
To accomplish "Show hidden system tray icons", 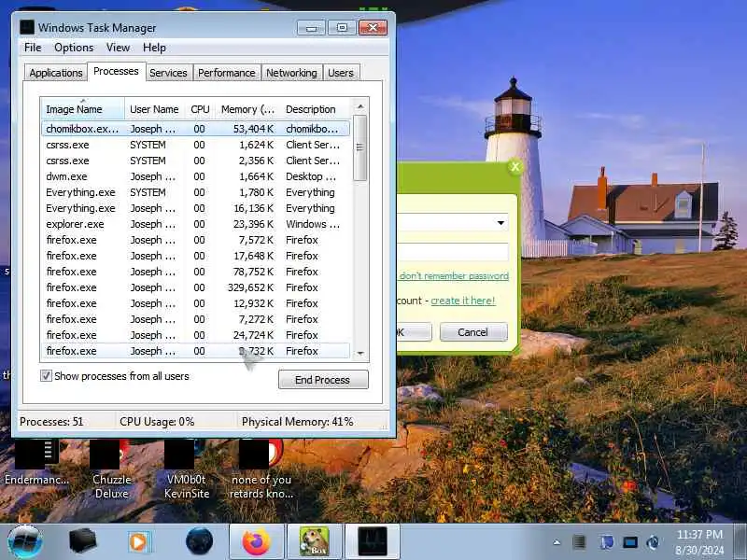I will [x=557, y=542].
